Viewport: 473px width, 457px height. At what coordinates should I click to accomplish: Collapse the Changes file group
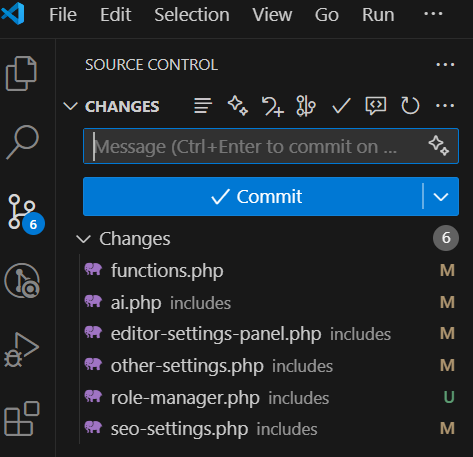tap(83, 239)
